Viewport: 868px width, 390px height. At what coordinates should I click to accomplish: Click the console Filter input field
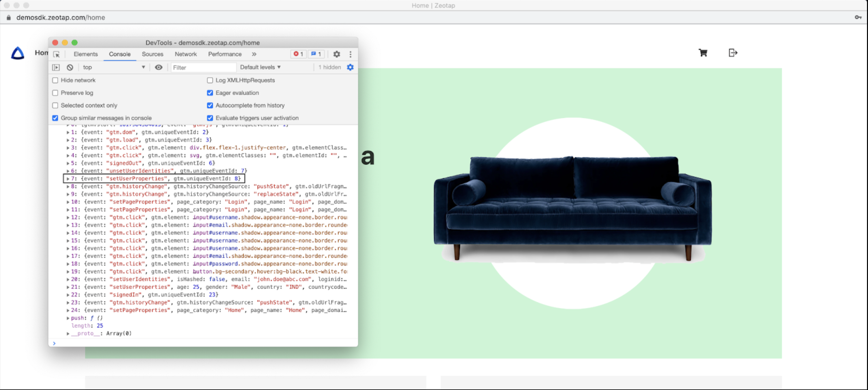(203, 67)
